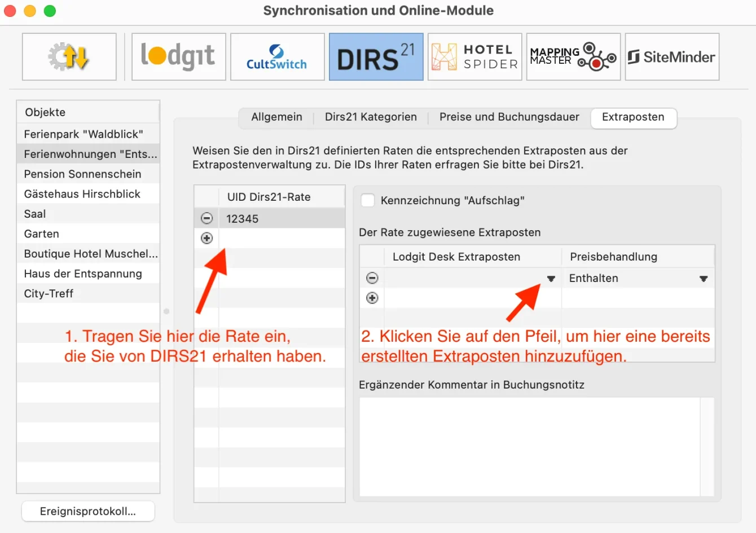Screen dimensions: 756x533
Task: Select Haus der Entspannung in the object list
Action: [88, 274]
